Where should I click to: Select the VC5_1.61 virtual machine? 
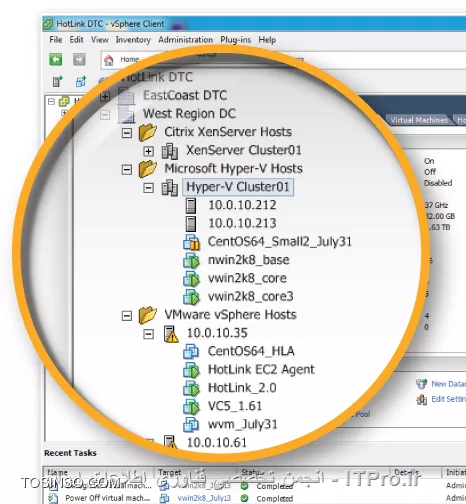coord(235,406)
